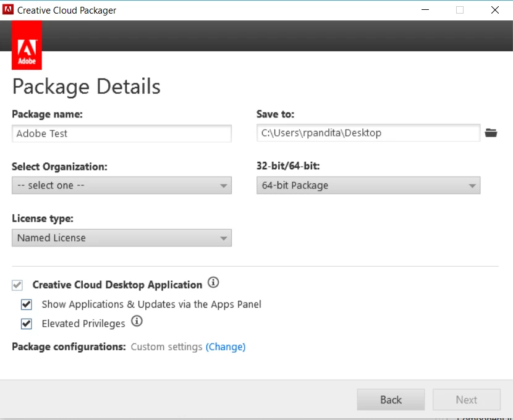Toggle the Creative Cloud Desktop Application checkbox
The width and height of the screenshot is (513, 420).
[17, 285]
